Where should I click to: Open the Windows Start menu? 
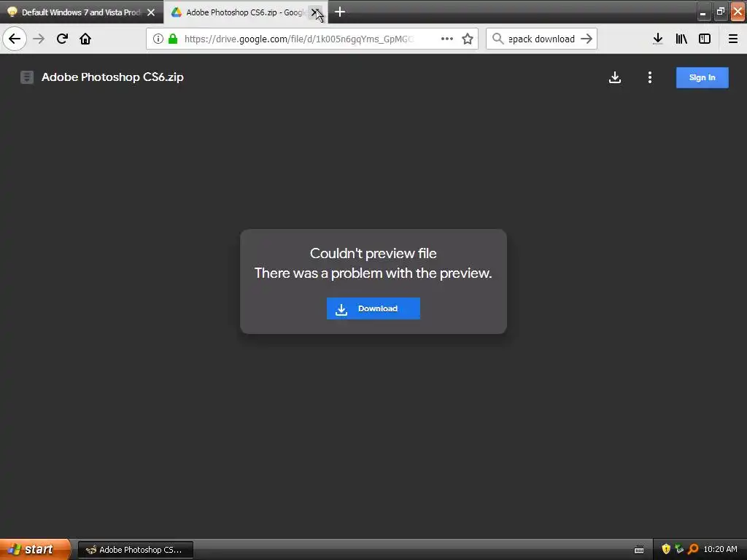point(34,549)
